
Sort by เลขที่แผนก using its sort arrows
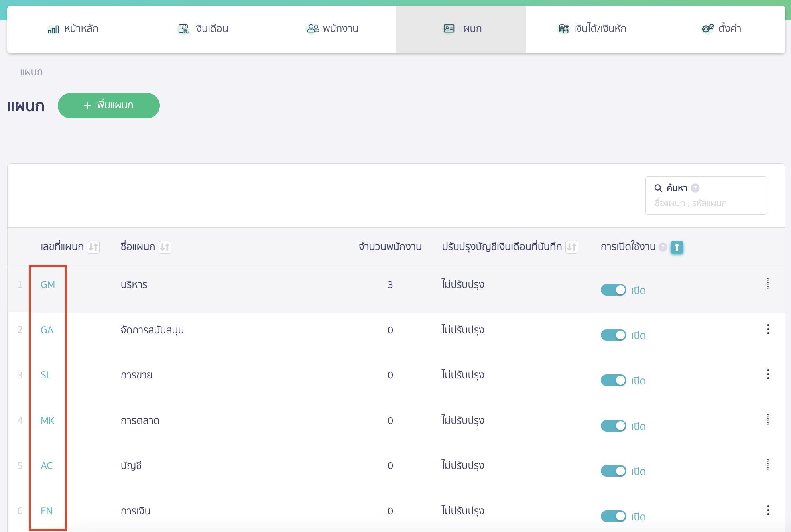coord(94,247)
